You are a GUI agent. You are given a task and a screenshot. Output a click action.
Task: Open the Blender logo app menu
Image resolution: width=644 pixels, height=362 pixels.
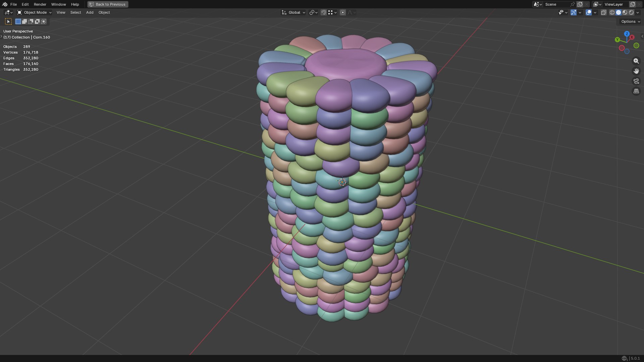pyautogui.click(x=5, y=4)
